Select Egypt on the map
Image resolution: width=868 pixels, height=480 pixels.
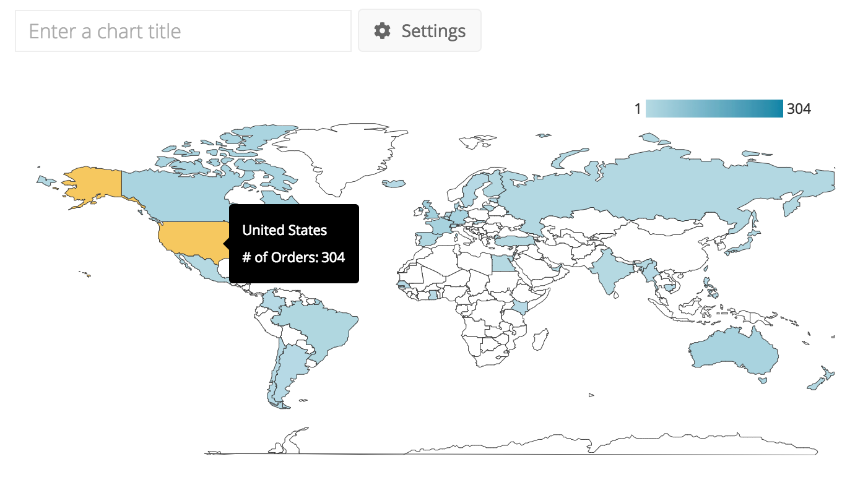point(503,265)
